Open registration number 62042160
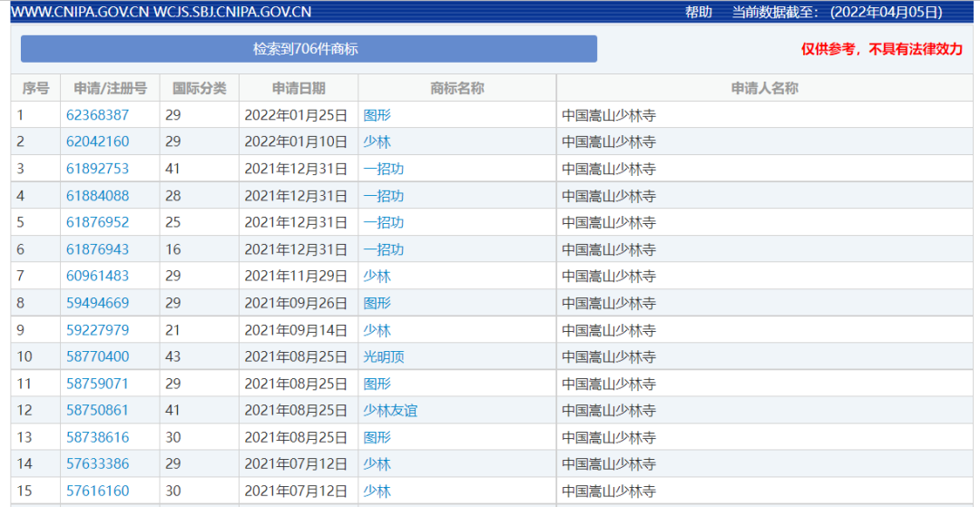 97,141
